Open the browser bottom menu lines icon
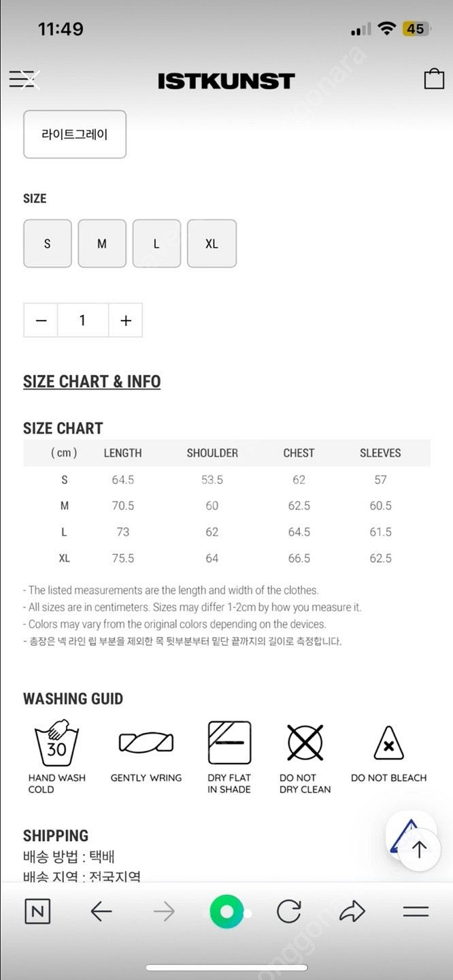The image size is (453, 980). click(x=416, y=912)
